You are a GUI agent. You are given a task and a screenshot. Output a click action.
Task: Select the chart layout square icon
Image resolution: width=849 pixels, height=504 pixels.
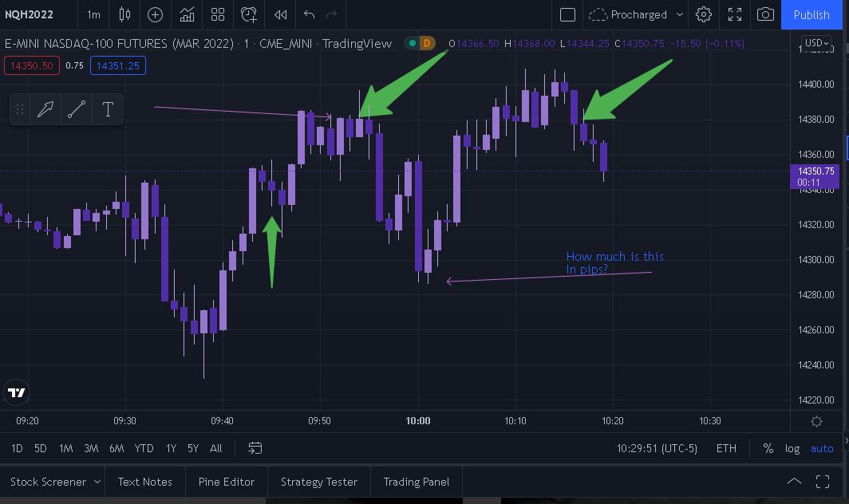567,14
